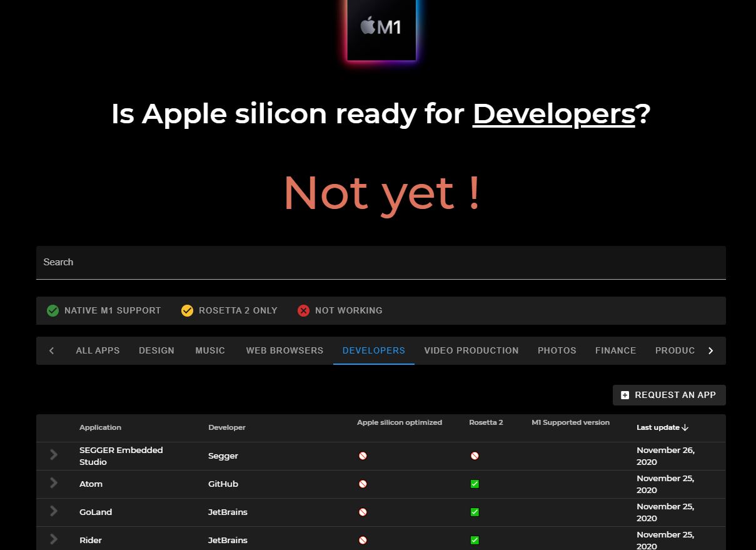Click the plus icon on Request an App

(x=625, y=395)
